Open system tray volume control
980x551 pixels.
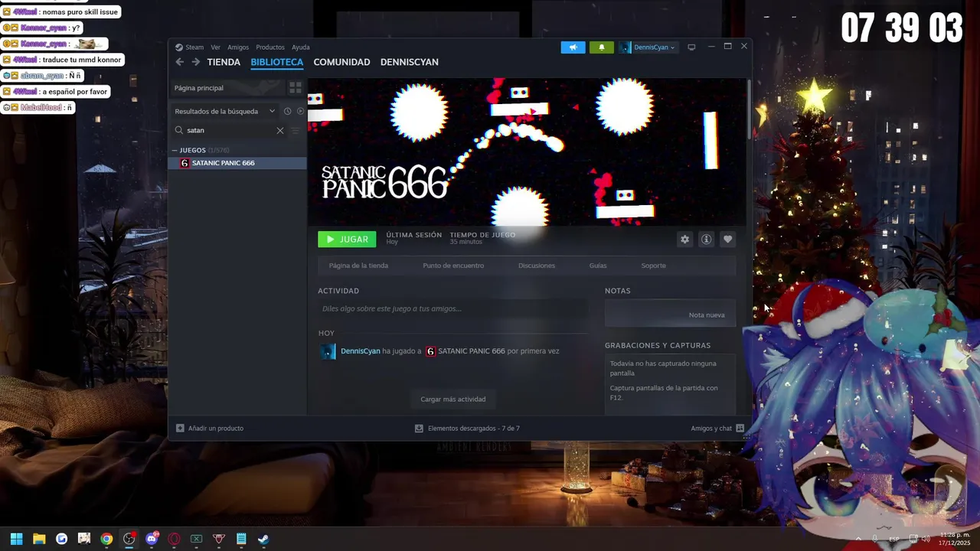click(926, 539)
